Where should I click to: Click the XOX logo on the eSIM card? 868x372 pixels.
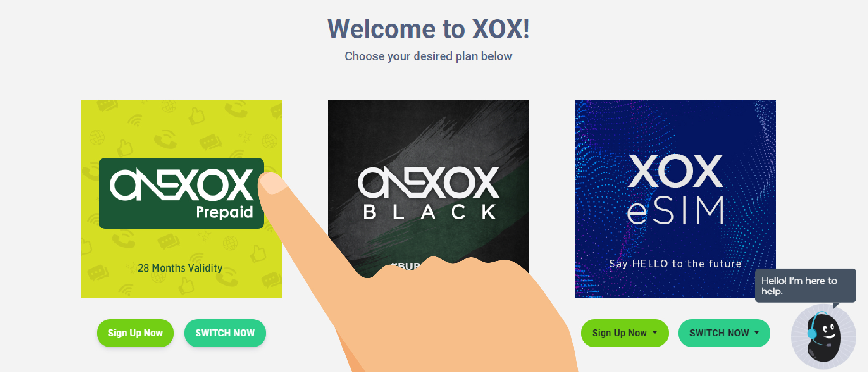point(675,171)
